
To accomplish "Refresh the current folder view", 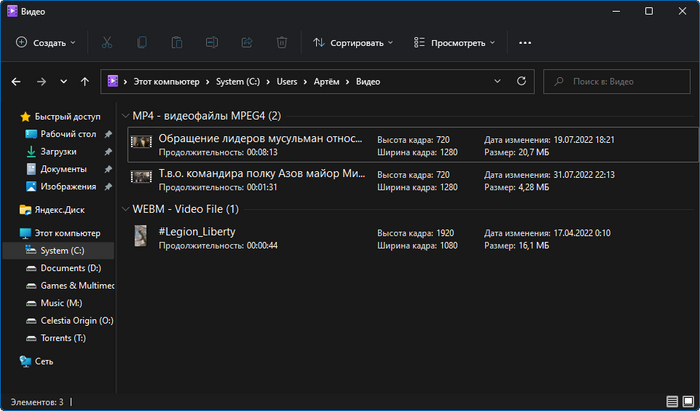I will point(521,81).
